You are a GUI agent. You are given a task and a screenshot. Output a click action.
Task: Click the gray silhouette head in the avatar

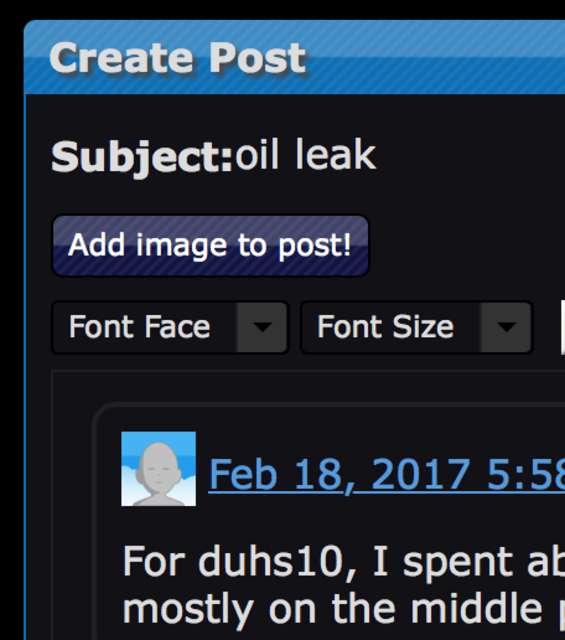pos(158,465)
